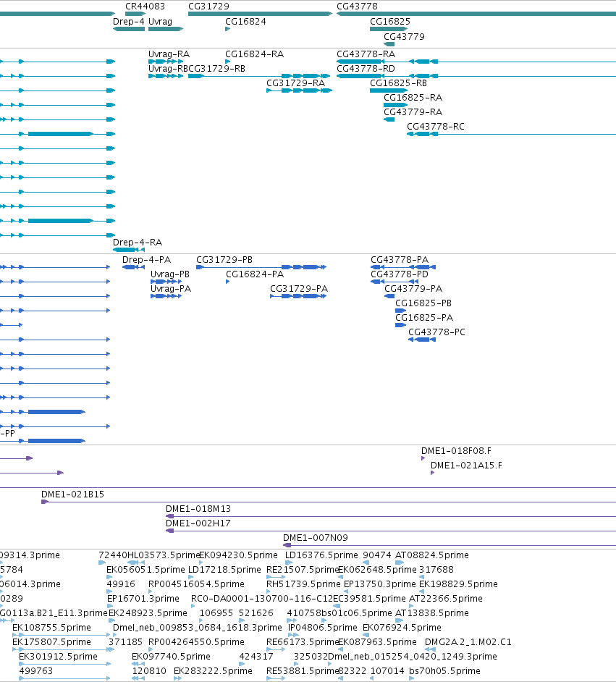Click the CG43779-PA protein label
Image resolution: width=616 pixels, height=682 pixels.
pyautogui.click(x=413, y=289)
